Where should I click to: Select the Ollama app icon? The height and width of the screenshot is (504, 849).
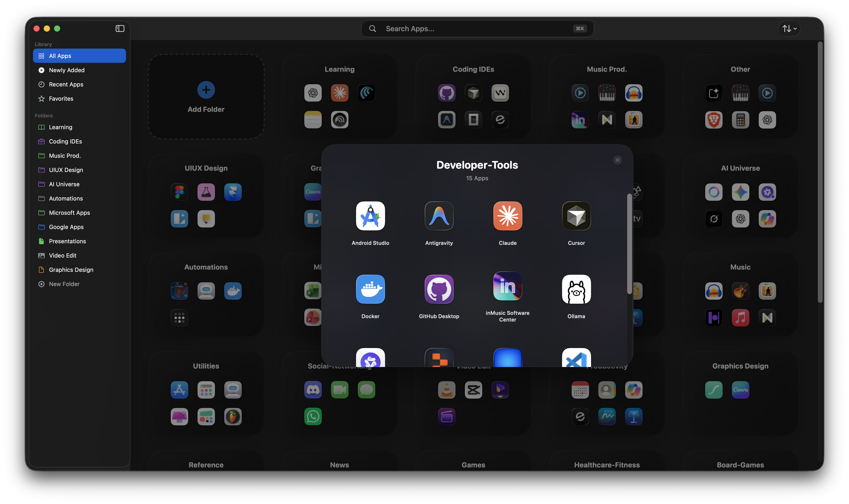[576, 289]
